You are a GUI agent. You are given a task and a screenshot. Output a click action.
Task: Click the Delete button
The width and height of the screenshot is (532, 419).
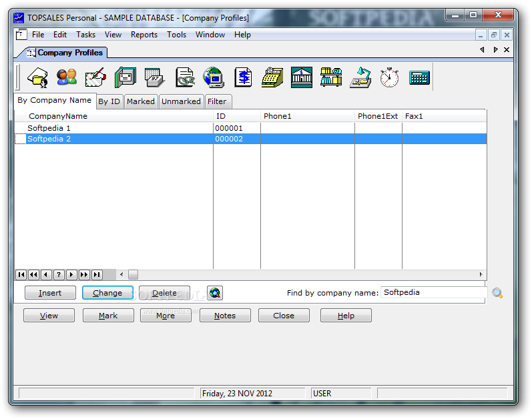(165, 293)
